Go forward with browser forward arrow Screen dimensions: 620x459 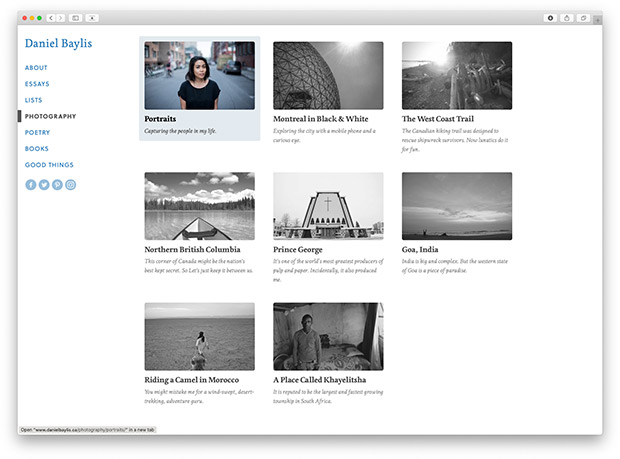click(x=60, y=18)
